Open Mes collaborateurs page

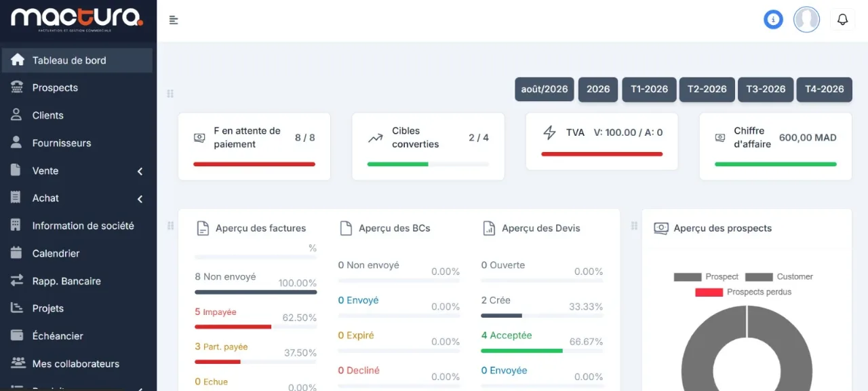pos(77,363)
